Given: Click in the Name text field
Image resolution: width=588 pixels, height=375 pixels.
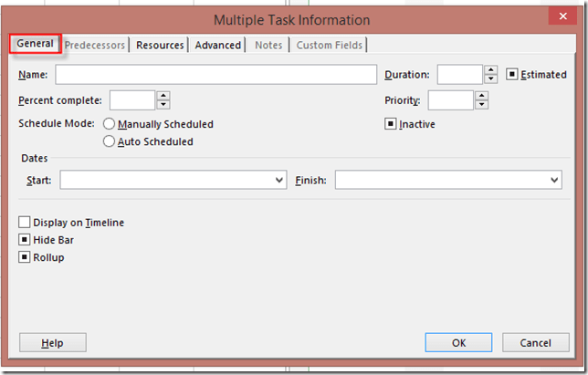Looking at the screenshot, I should [x=215, y=75].
